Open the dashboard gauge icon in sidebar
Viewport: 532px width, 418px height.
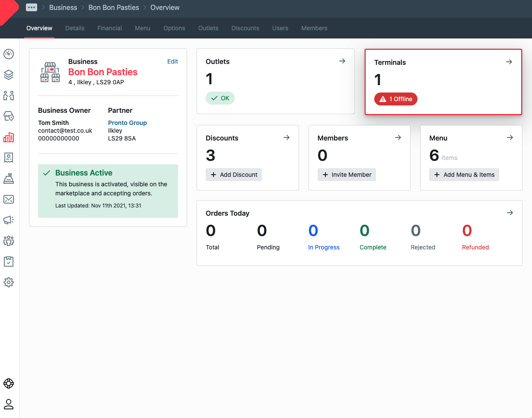(9, 54)
